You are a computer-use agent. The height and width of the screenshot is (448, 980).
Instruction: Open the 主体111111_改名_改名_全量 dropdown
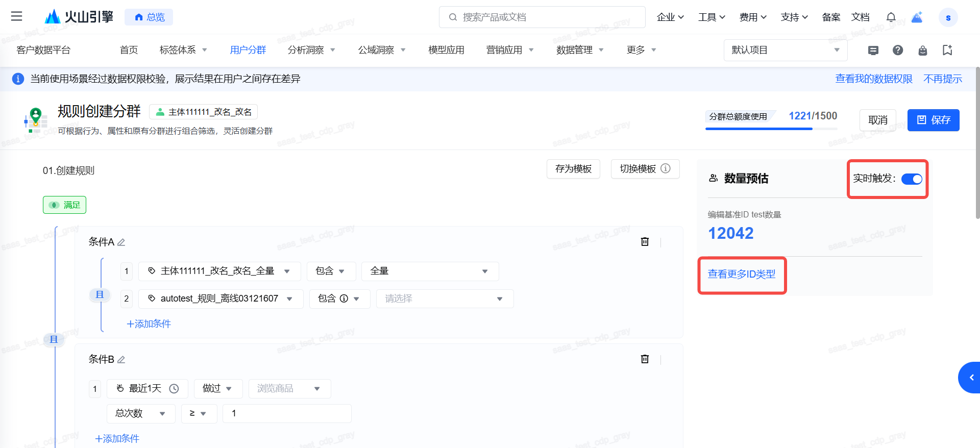pyautogui.click(x=219, y=271)
